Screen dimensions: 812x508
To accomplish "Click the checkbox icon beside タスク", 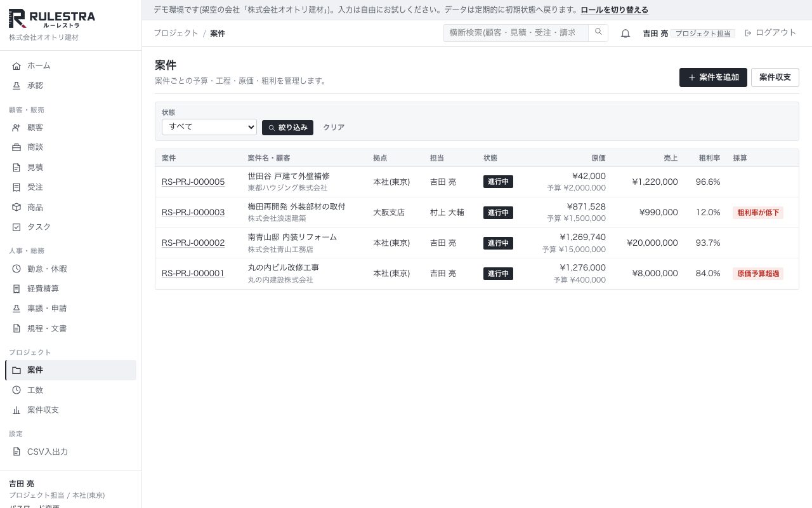I will [x=16, y=227].
